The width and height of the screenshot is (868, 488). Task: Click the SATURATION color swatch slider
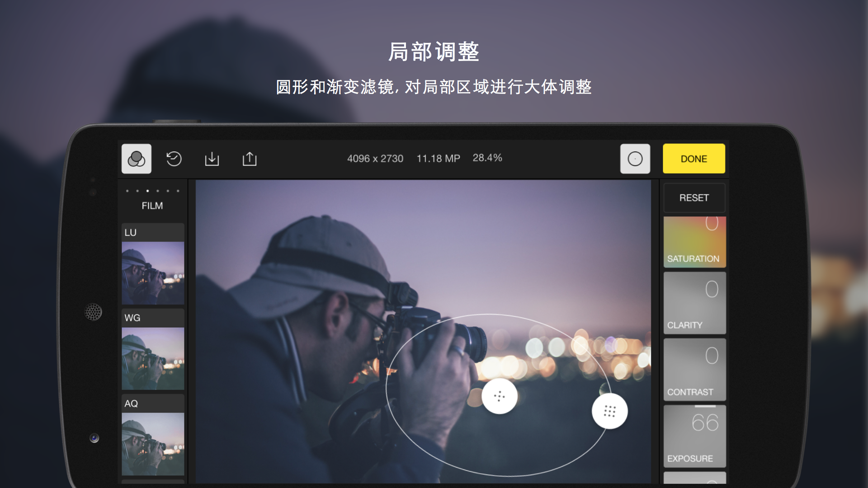(693, 237)
